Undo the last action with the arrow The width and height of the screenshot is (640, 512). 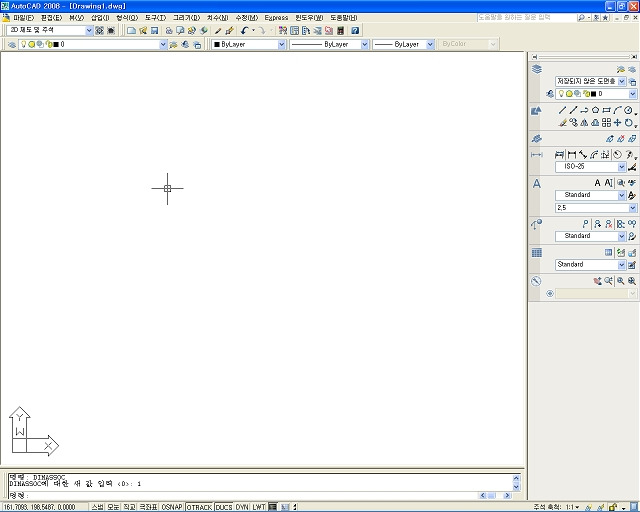click(x=244, y=31)
